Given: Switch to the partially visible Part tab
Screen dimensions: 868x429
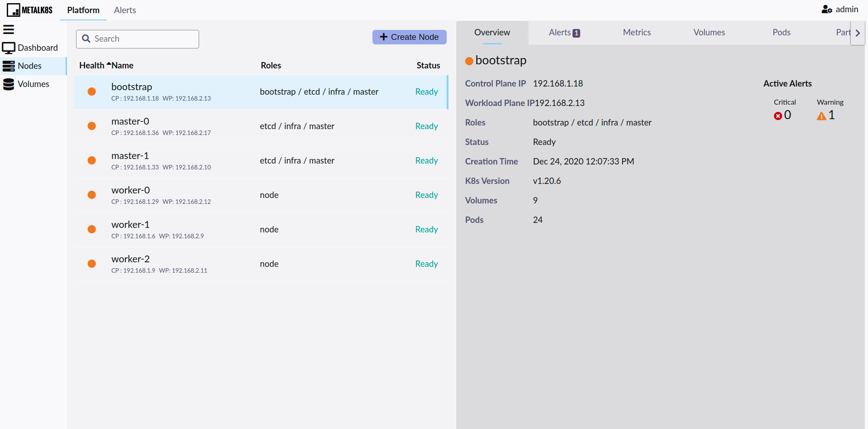Looking at the screenshot, I should tap(843, 33).
